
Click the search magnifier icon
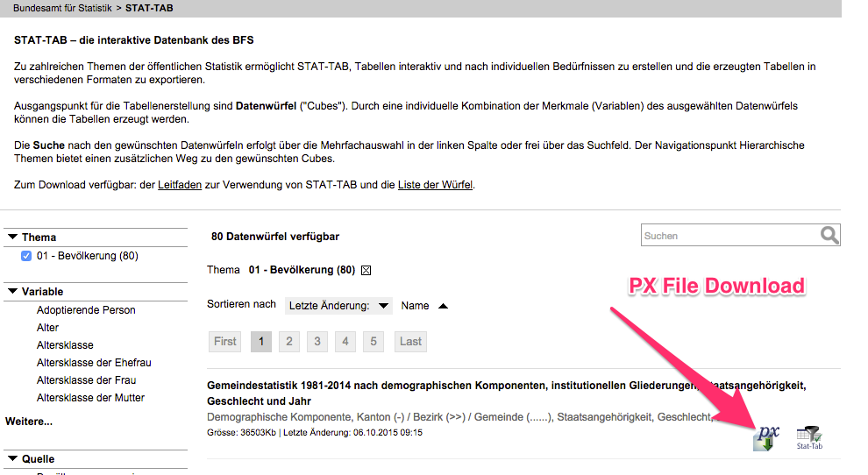(x=829, y=235)
